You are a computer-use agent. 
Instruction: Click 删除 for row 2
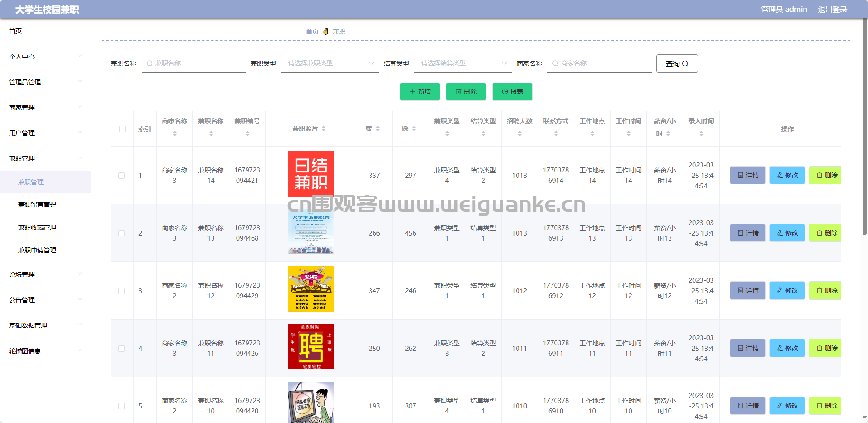point(825,233)
